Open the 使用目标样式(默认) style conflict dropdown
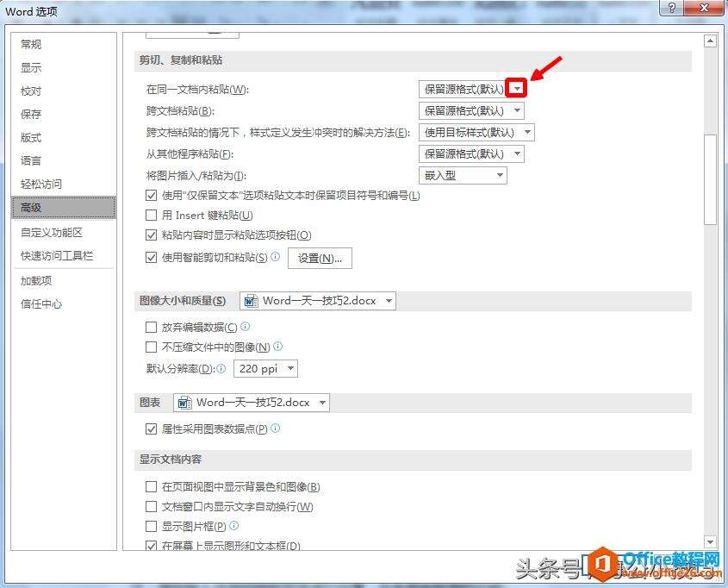This screenshot has width=728, height=588. 476,133
